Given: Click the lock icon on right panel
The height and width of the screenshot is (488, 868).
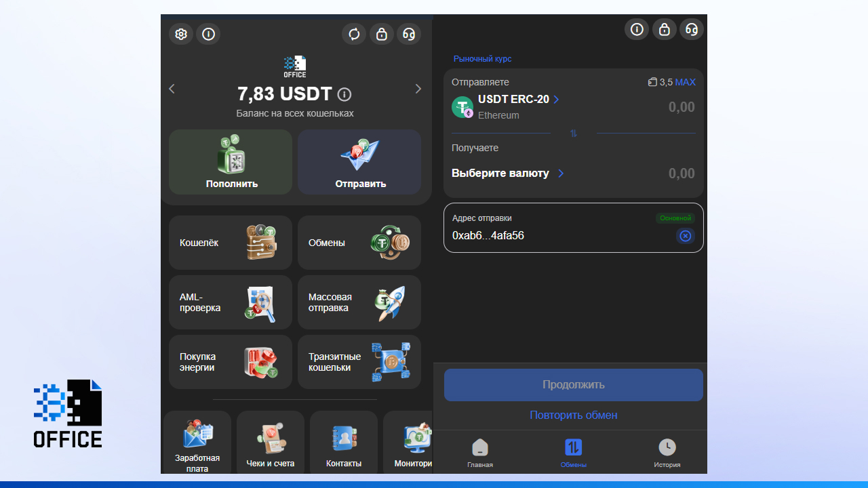Looking at the screenshot, I should point(664,29).
